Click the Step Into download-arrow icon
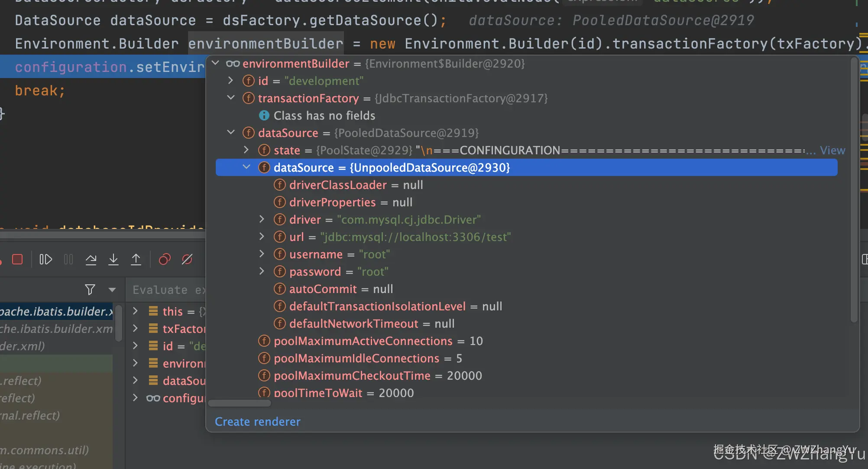The width and height of the screenshot is (868, 469). [113, 259]
